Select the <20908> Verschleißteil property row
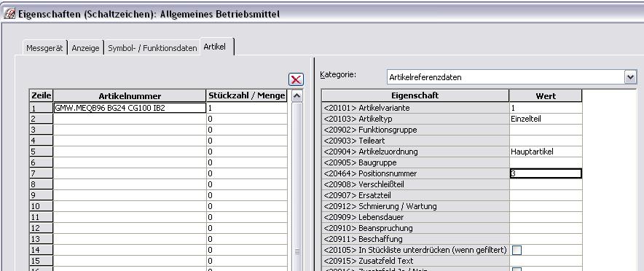The image size is (644, 271). point(415,184)
